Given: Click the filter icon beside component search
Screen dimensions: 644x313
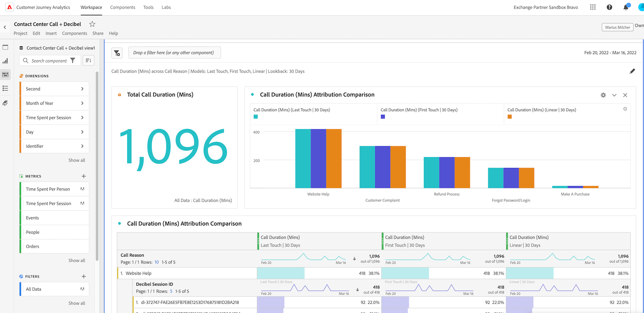Looking at the screenshot, I should click(x=72, y=60).
